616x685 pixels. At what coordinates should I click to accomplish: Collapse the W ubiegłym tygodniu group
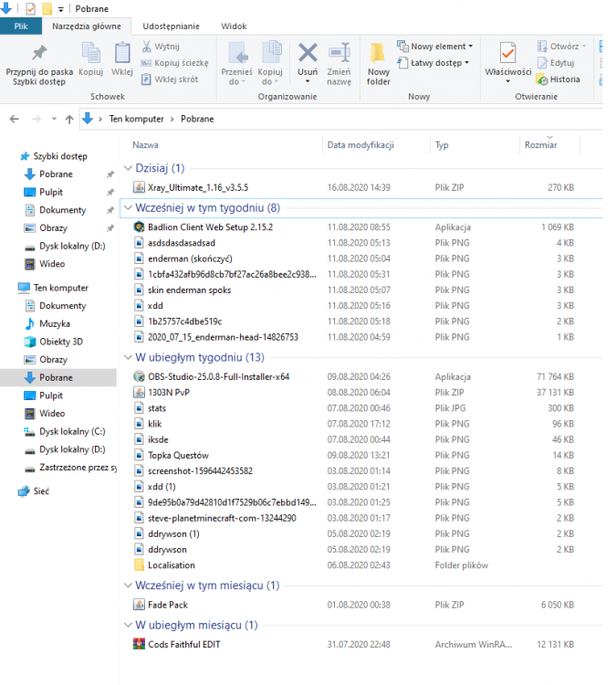128,357
